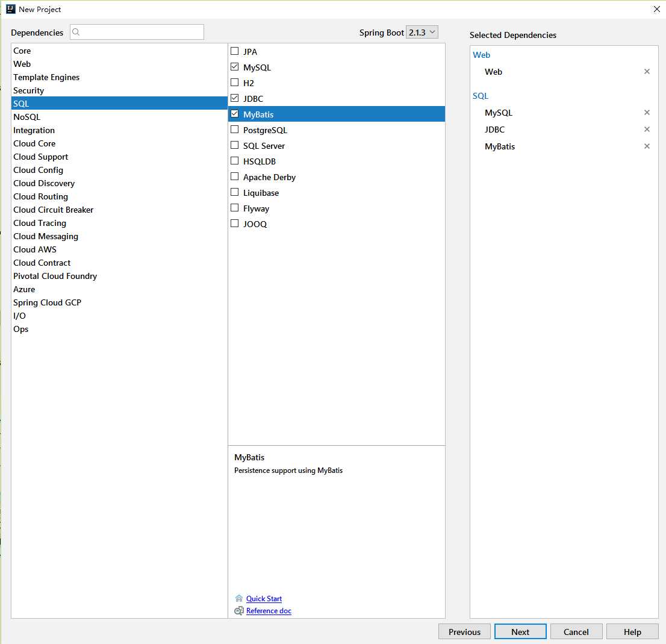Image resolution: width=666 pixels, height=644 pixels.
Task: Uncheck the MyBatis checkbox
Action: click(x=234, y=114)
